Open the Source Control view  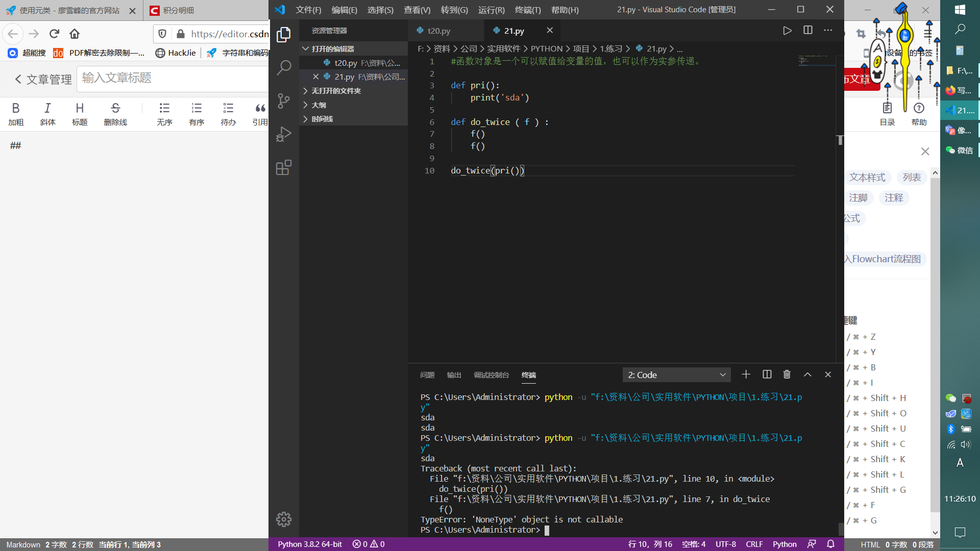[x=284, y=101]
